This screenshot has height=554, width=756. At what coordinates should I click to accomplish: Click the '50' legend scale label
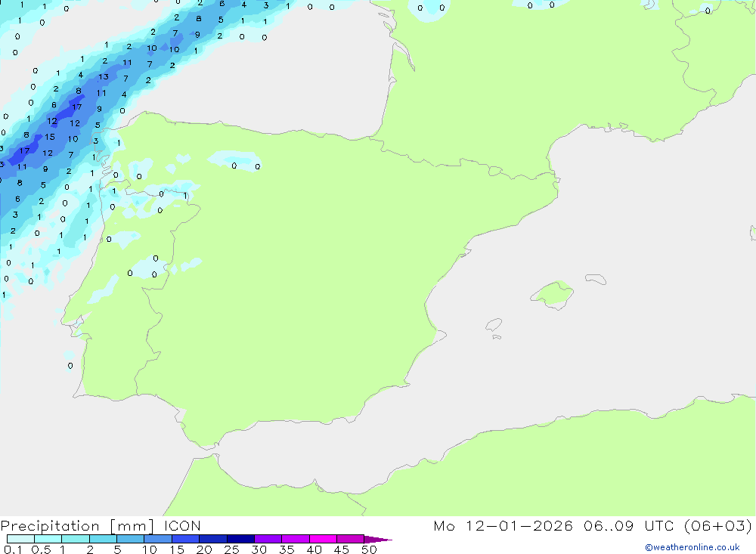tap(369, 549)
